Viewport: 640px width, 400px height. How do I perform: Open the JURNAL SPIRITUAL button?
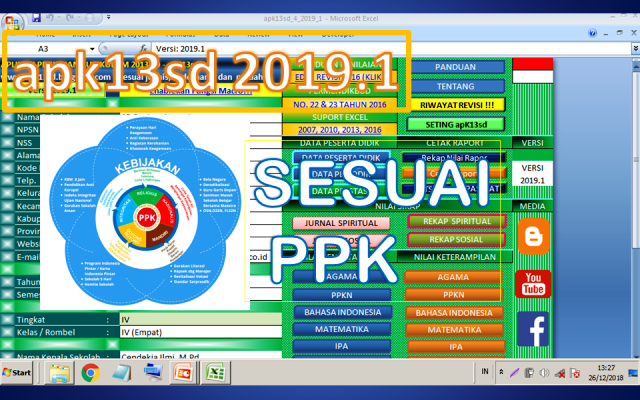(341, 223)
